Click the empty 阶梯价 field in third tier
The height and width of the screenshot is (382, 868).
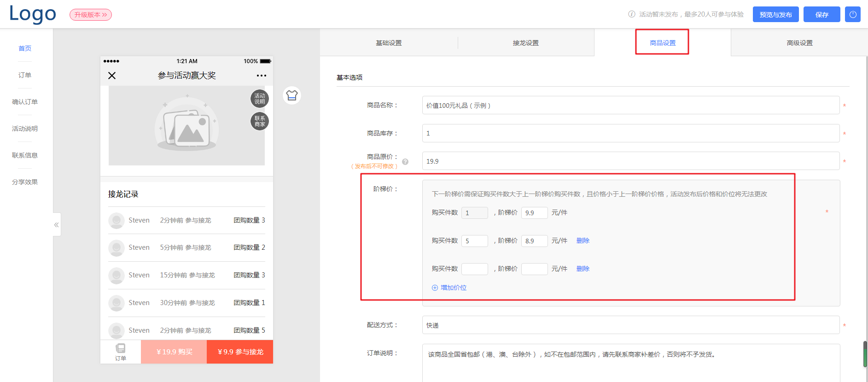535,269
